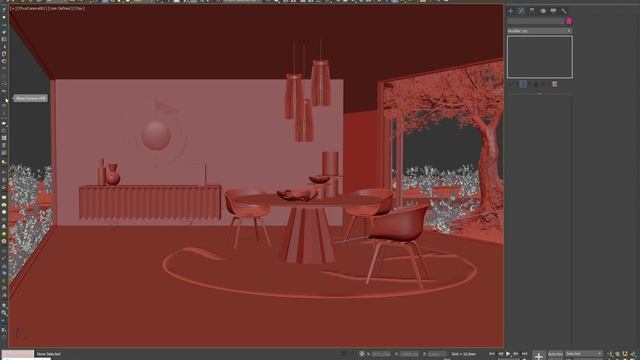Open the Hierarchy panel tab
640x360 pixels.
pyautogui.click(x=532, y=11)
